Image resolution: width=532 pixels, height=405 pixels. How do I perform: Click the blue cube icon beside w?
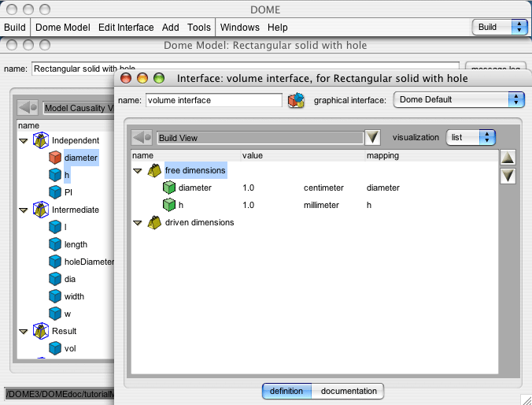point(55,314)
